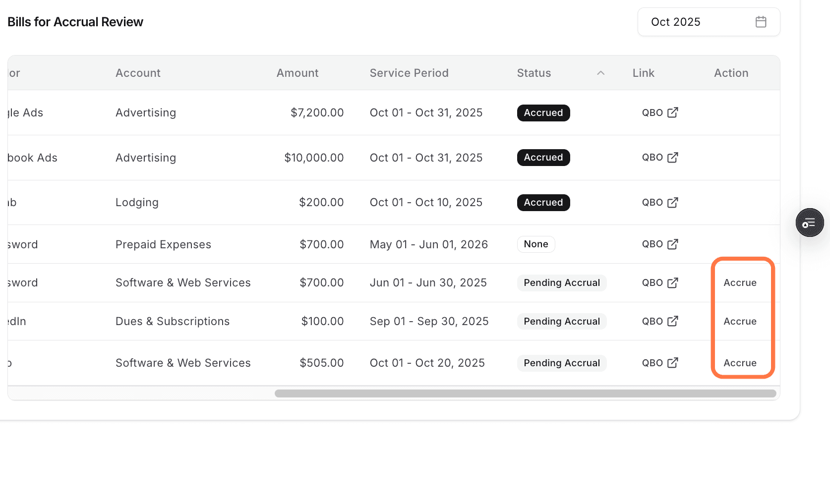Viewport: 830px width, 504px height.
Task: Click the Service Period column header
Action: [x=409, y=72]
